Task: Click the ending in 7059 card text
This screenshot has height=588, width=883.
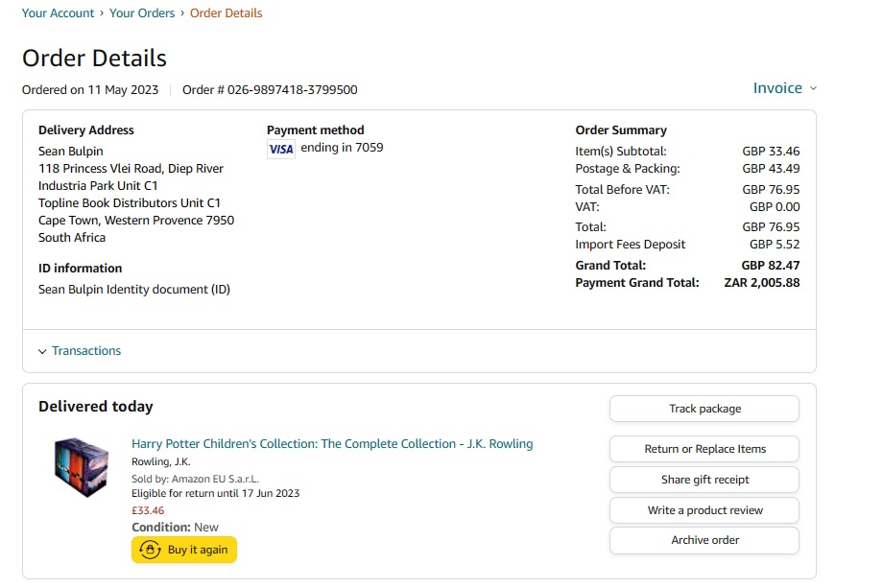Action: click(342, 148)
